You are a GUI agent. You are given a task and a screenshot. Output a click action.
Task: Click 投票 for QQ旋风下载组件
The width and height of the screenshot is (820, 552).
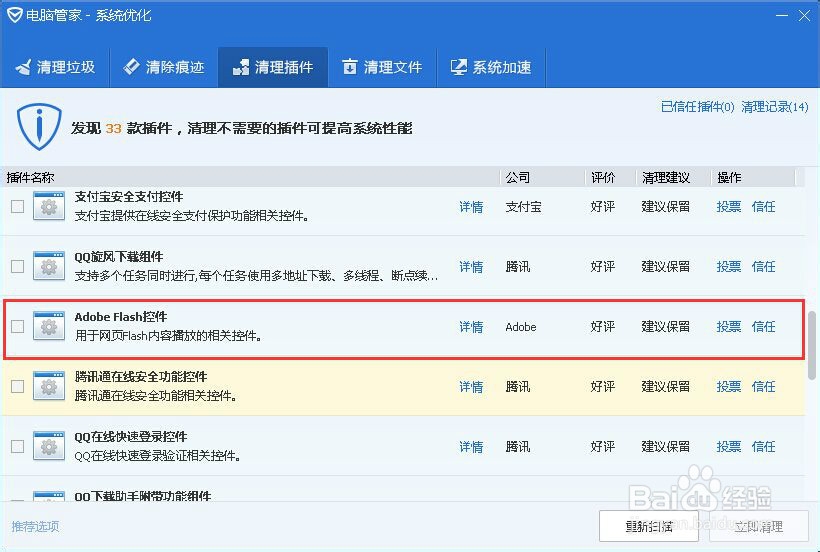(x=728, y=267)
